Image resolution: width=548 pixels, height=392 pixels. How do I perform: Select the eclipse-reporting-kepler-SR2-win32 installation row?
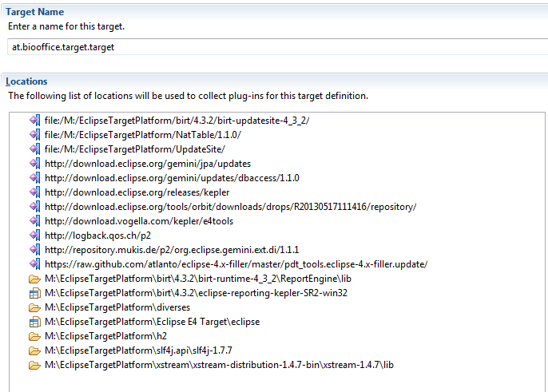click(x=196, y=293)
